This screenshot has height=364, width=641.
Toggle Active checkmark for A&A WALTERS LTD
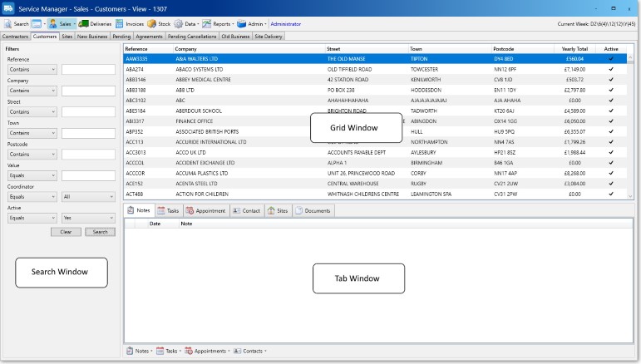[x=611, y=59]
